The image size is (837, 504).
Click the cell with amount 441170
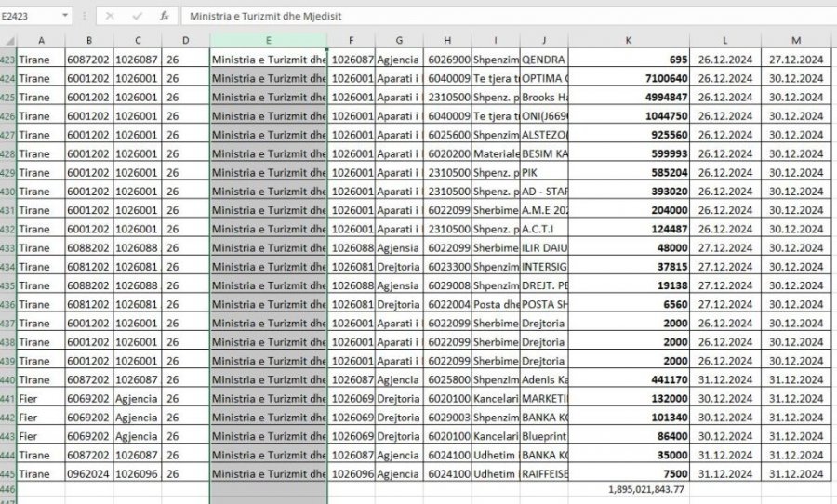[x=630, y=379]
